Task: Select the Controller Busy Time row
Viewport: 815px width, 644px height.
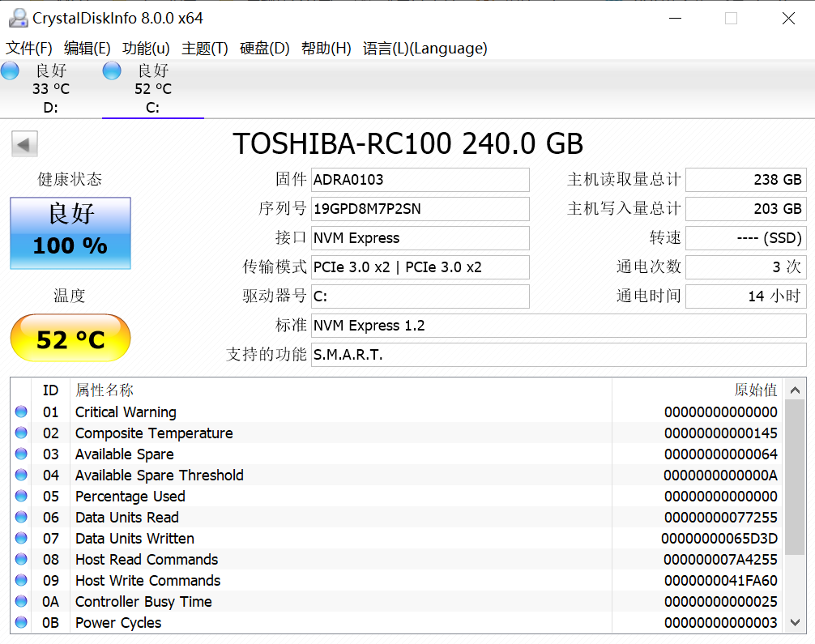Action: coord(397,601)
